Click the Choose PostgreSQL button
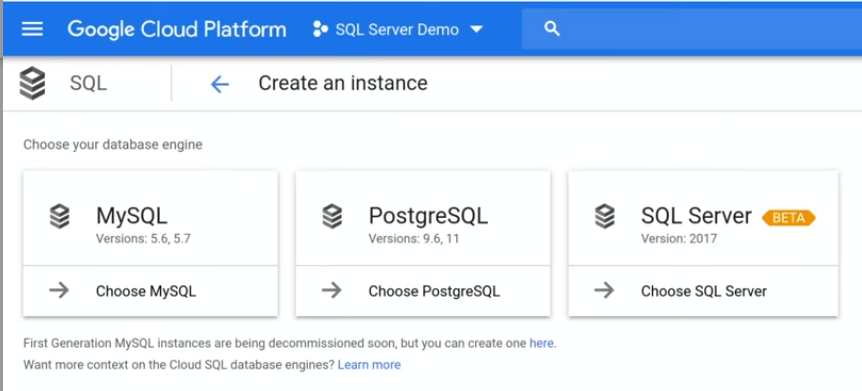Screen dimensions: 862x391 click(423, 290)
